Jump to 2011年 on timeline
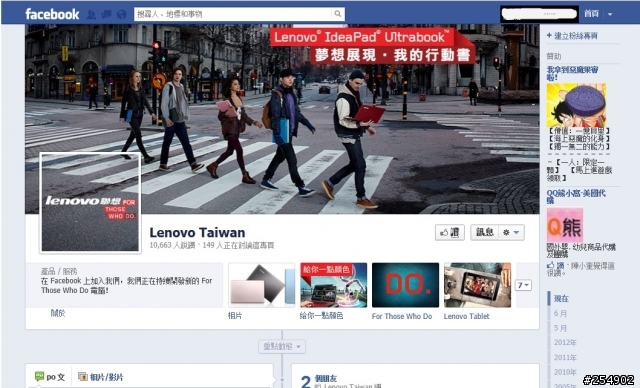 point(565,357)
